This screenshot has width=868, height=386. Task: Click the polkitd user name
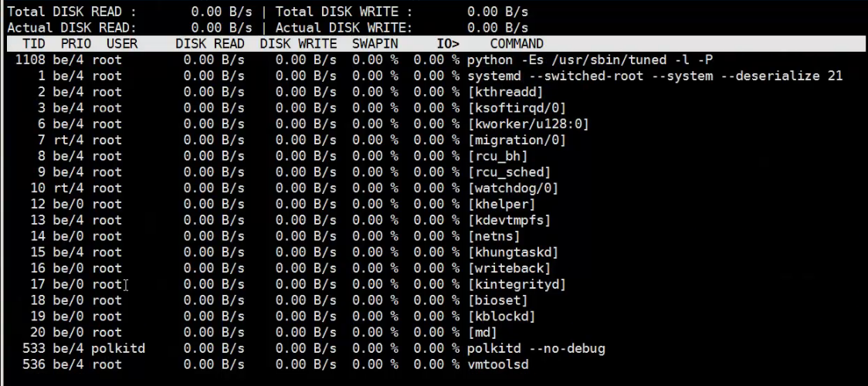(x=118, y=349)
